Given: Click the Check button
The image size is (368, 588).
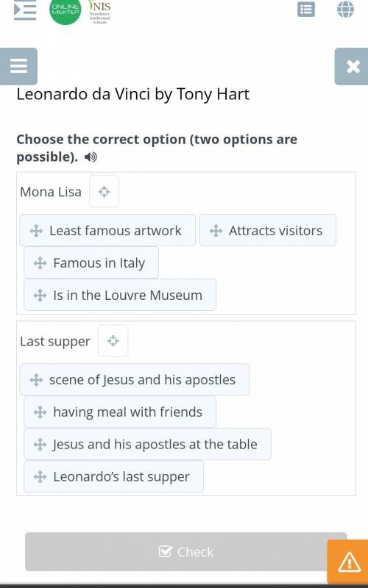Looking at the screenshot, I should click(186, 552).
